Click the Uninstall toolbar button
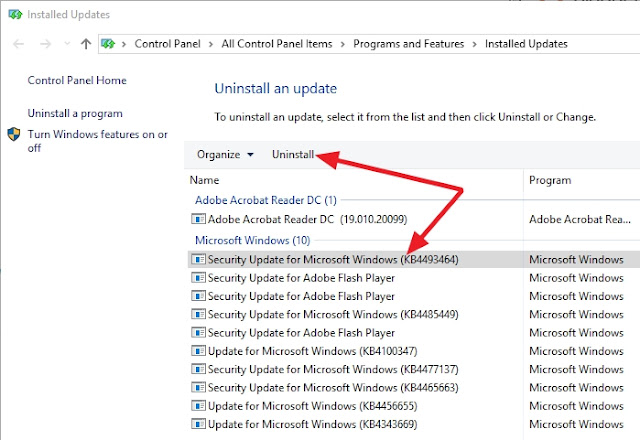Viewport: 640px width, 440px height. [293, 154]
